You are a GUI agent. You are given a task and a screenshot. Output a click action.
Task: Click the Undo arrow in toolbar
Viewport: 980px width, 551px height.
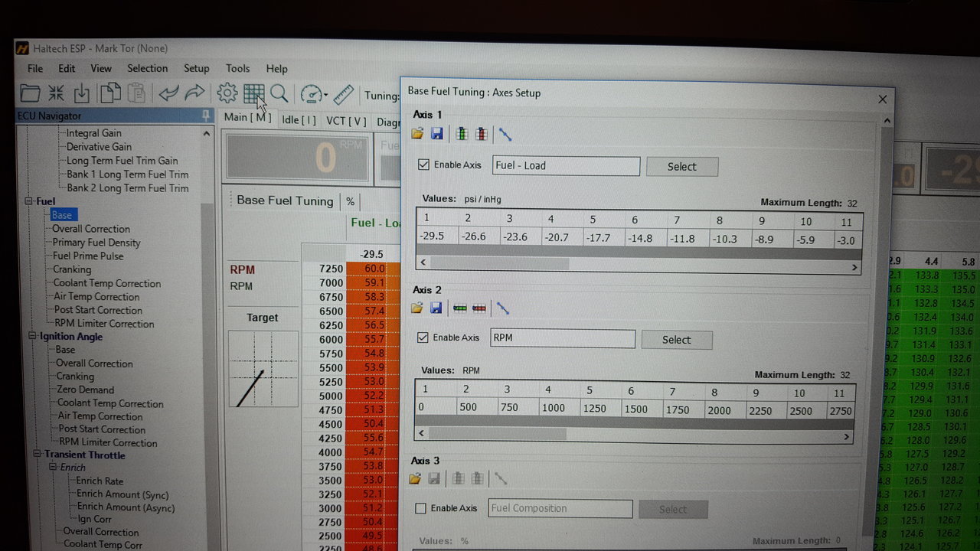[168, 93]
